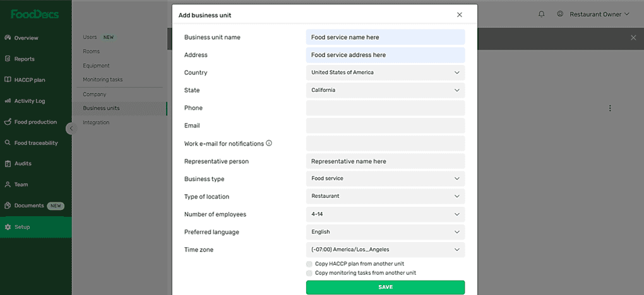The width and height of the screenshot is (644, 295).
Task: Click the Food traceability sidebar icon
Action: coord(8,142)
